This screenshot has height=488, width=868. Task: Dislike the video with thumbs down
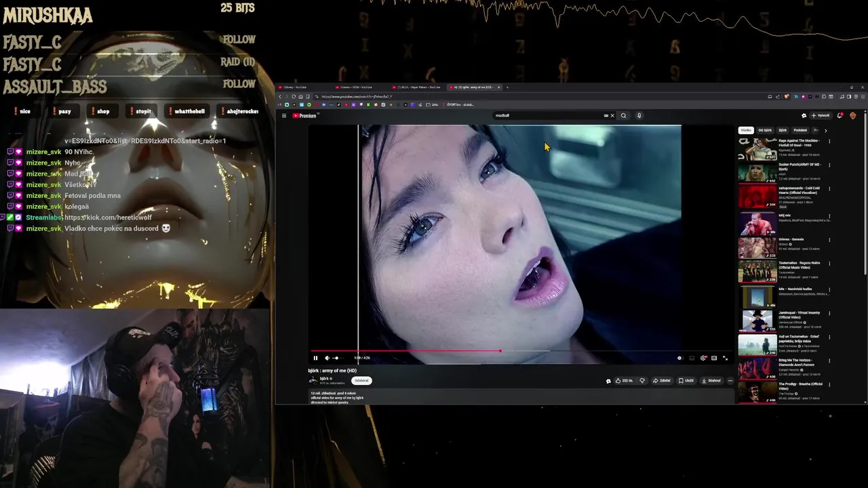[642, 380]
